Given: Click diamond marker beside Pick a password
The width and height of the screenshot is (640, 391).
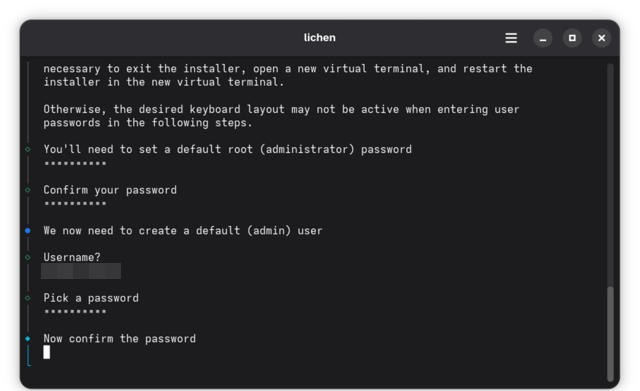Looking at the screenshot, I should pyautogui.click(x=28, y=298).
